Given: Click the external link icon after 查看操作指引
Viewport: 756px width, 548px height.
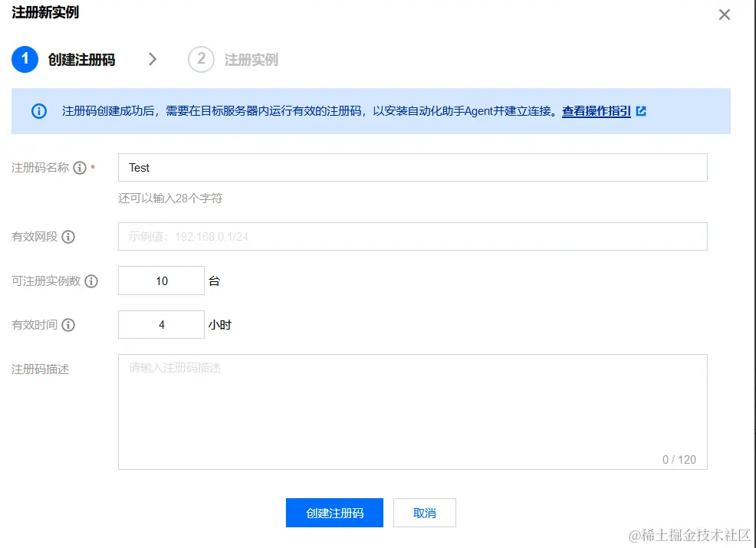Looking at the screenshot, I should point(641,111).
